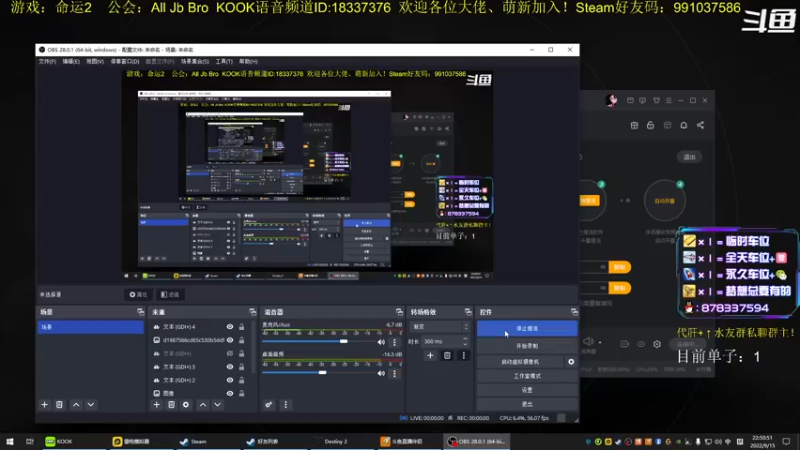Open the transition type dropdown
This screenshot has height=450, width=800.
pos(439,327)
